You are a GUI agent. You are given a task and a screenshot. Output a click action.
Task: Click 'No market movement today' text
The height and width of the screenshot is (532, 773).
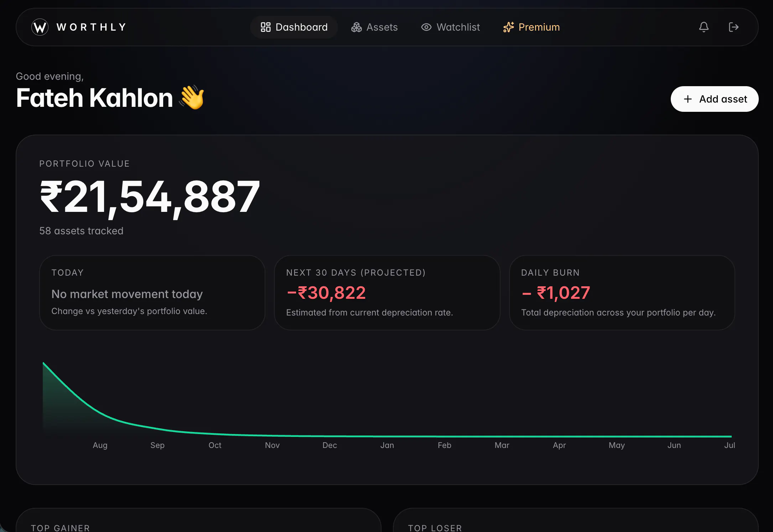coord(127,294)
